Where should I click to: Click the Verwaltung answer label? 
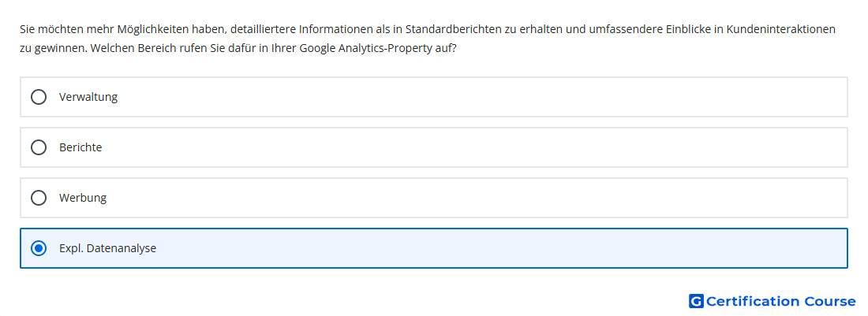pos(88,97)
